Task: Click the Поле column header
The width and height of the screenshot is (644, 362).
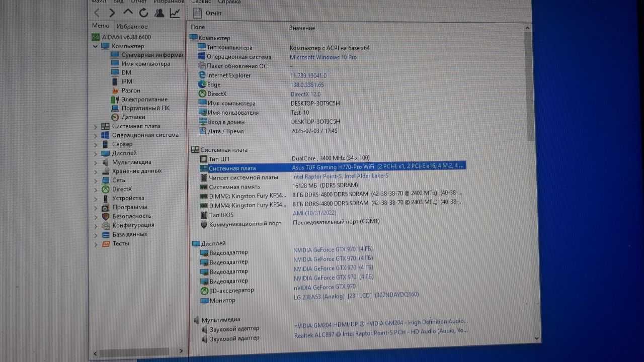Action: (x=198, y=27)
